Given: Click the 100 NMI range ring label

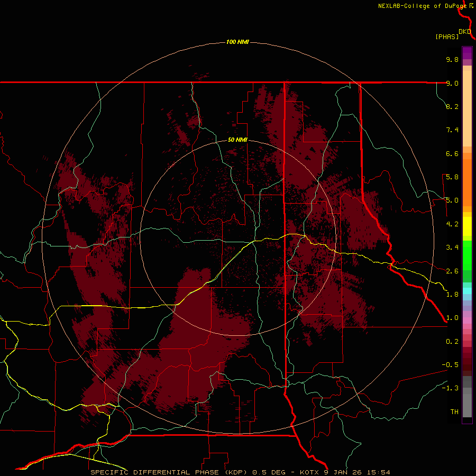Looking at the screenshot, I should (237, 42).
